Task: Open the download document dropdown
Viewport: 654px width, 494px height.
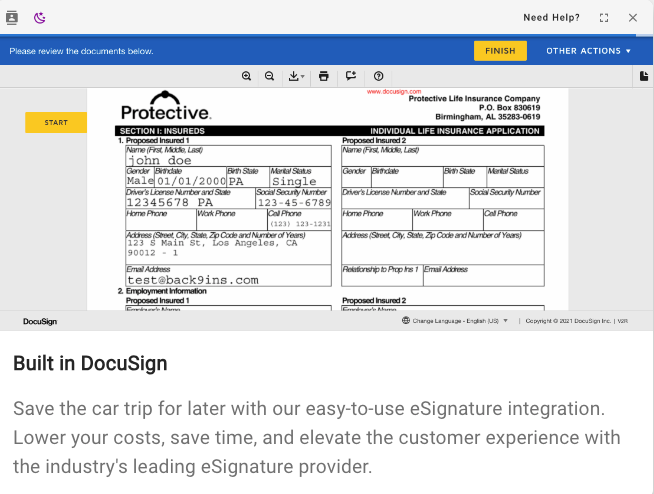Action: click(x=296, y=76)
